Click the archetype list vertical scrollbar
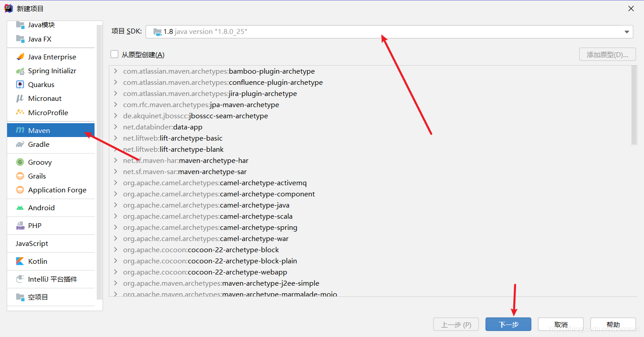 tap(634, 105)
